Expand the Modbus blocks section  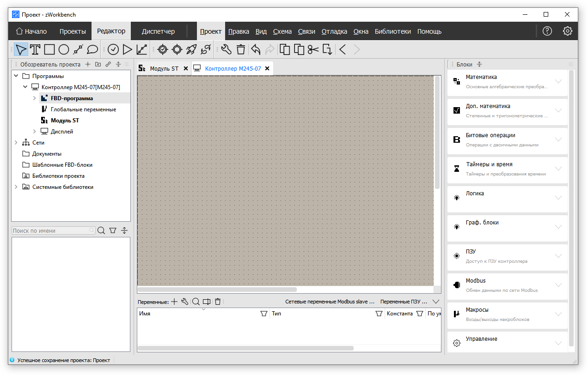tap(558, 285)
